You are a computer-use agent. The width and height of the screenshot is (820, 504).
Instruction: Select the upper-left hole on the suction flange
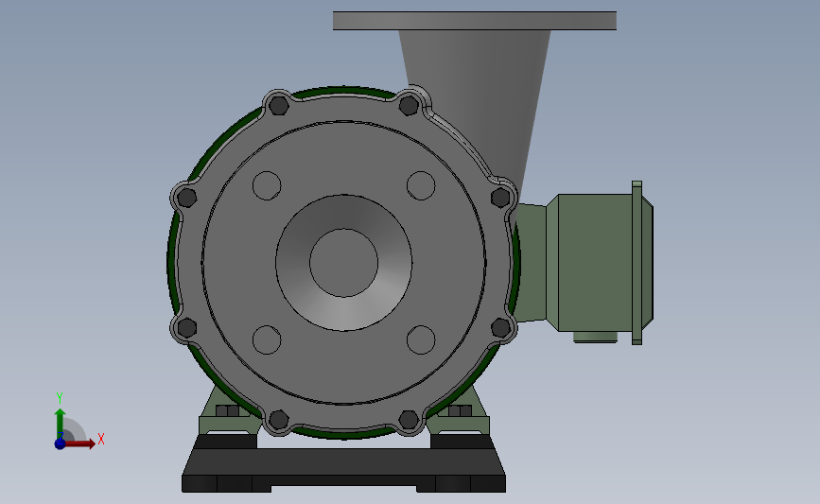pos(267,185)
